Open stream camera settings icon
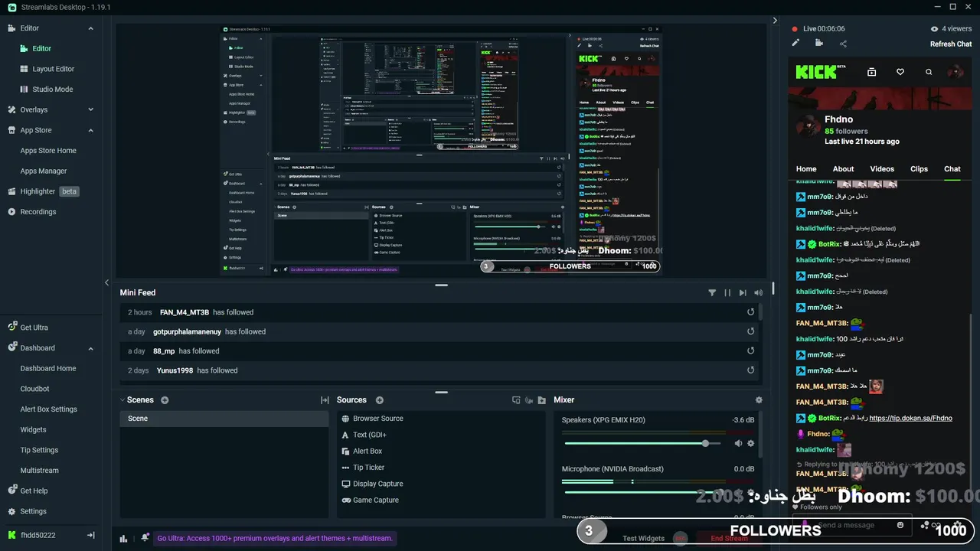The image size is (980, 551). tap(819, 44)
